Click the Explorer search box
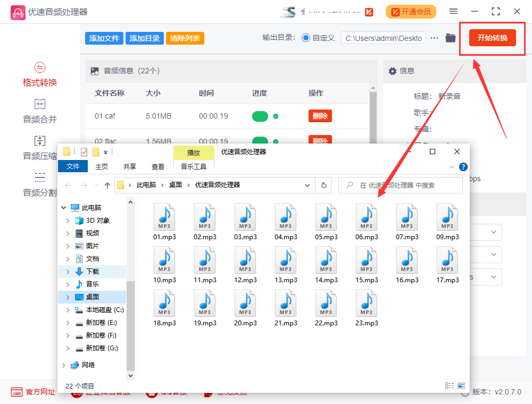The image size is (532, 404). coord(401,186)
